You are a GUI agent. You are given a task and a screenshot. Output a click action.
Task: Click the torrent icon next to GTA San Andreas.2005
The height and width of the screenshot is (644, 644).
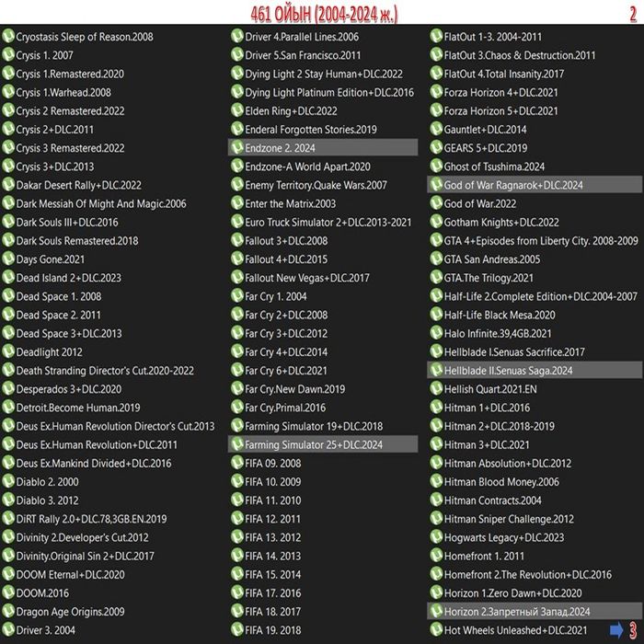coord(436,259)
